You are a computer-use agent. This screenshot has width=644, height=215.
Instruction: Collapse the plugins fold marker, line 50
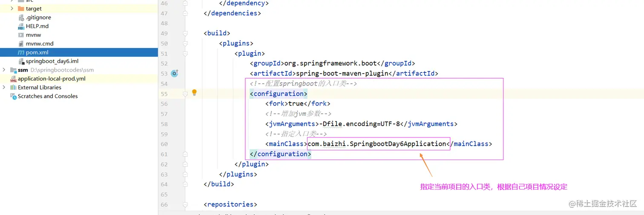185,43
